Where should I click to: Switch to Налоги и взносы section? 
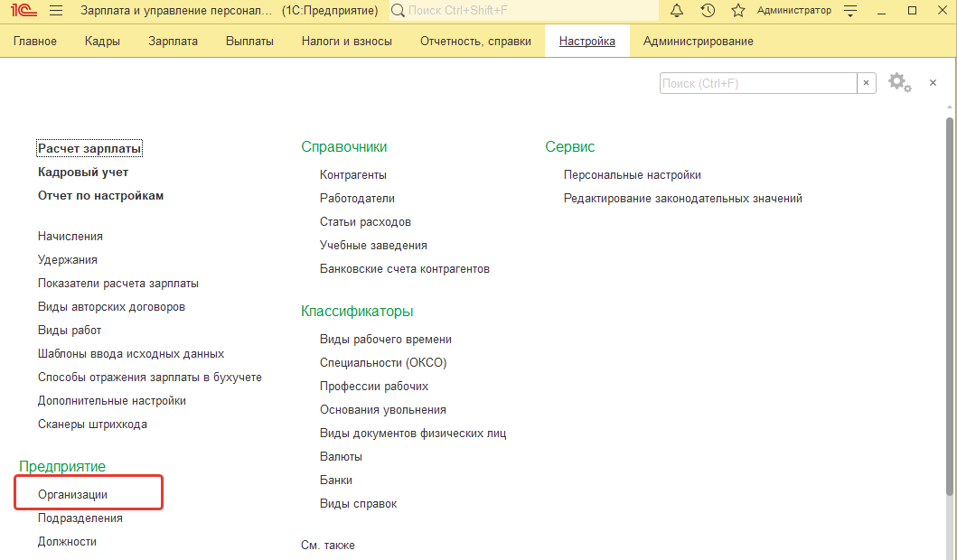pyautogui.click(x=347, y=41)
